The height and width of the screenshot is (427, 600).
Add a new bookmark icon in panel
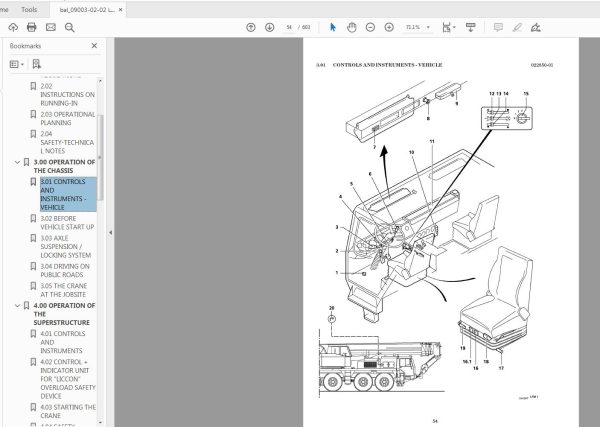[x=37, y=64]
